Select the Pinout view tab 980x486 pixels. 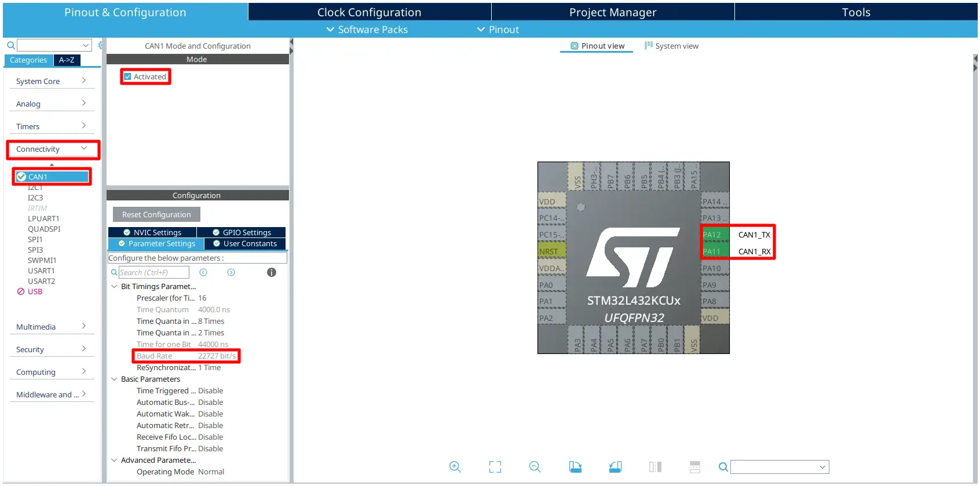597,46
